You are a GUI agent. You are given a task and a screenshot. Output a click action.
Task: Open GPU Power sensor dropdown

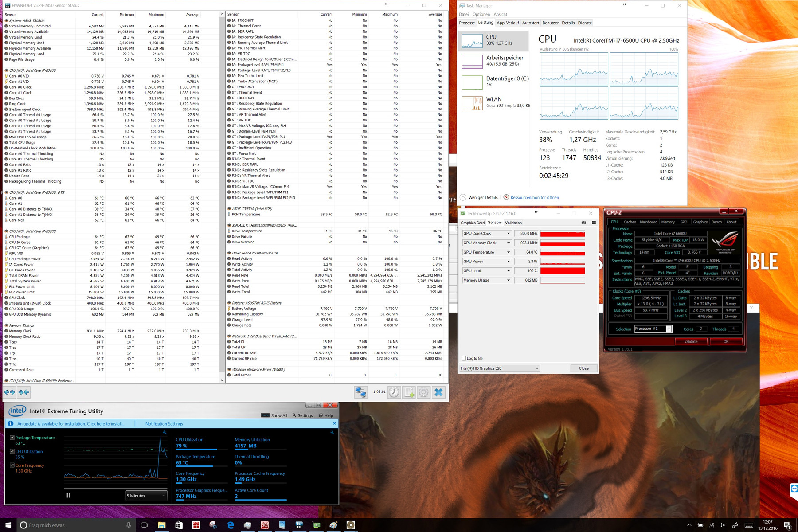509,262
